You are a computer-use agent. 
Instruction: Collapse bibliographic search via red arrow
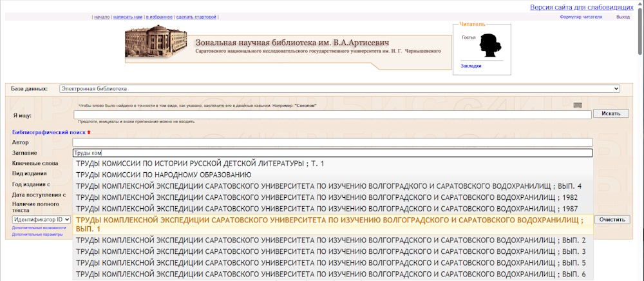[x=90, y=132]
